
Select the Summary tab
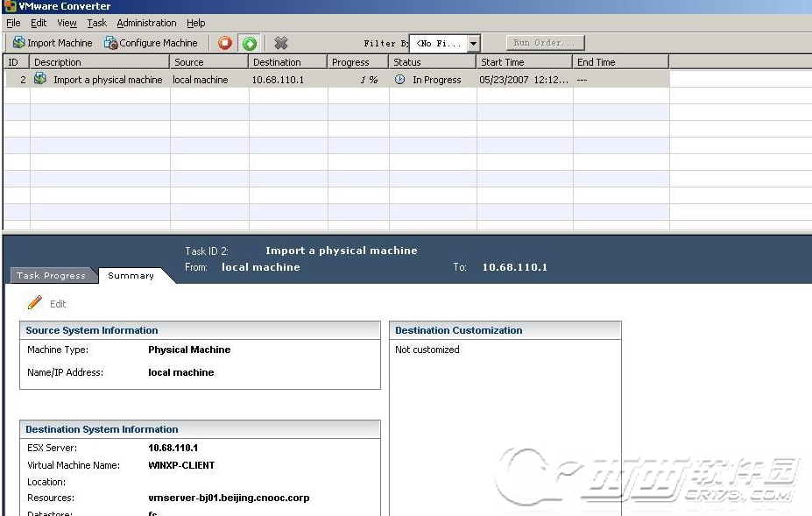coord(131,275)
